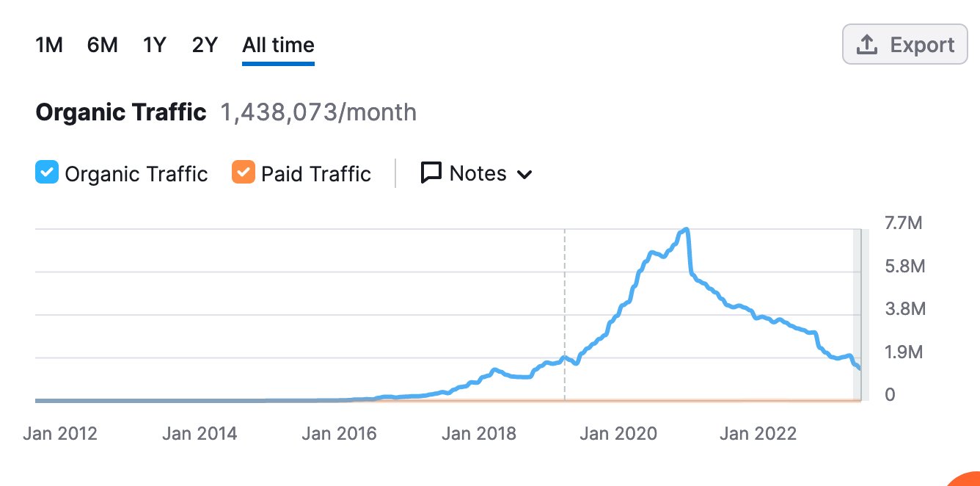Select the 1M time range
Viewport: 980px width, 486px height.
click(x=49, y=45)
